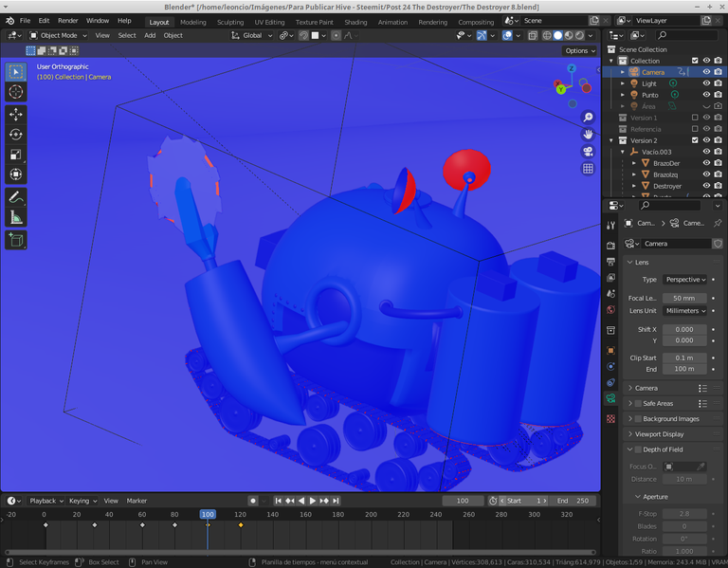This screenshot has height=568, width=728.
Task: Click the timeline Marker menu
Action: [x=136, y=501]
